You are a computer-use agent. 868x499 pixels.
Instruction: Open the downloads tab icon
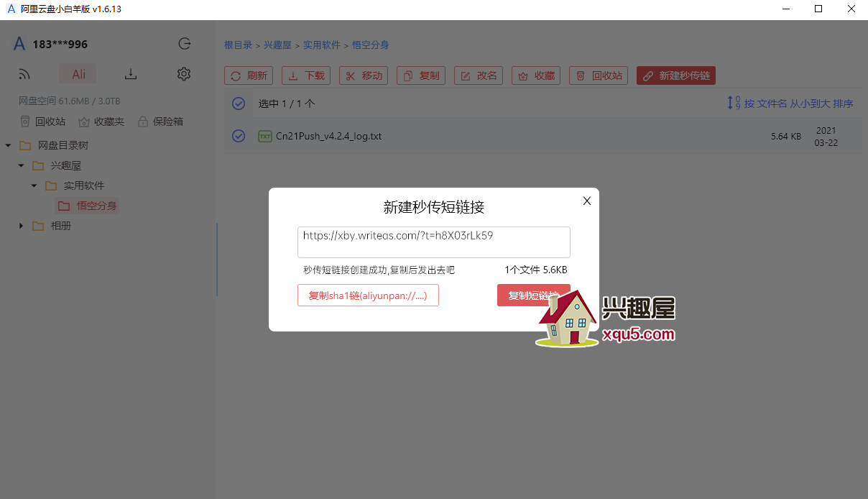(131, 74)
